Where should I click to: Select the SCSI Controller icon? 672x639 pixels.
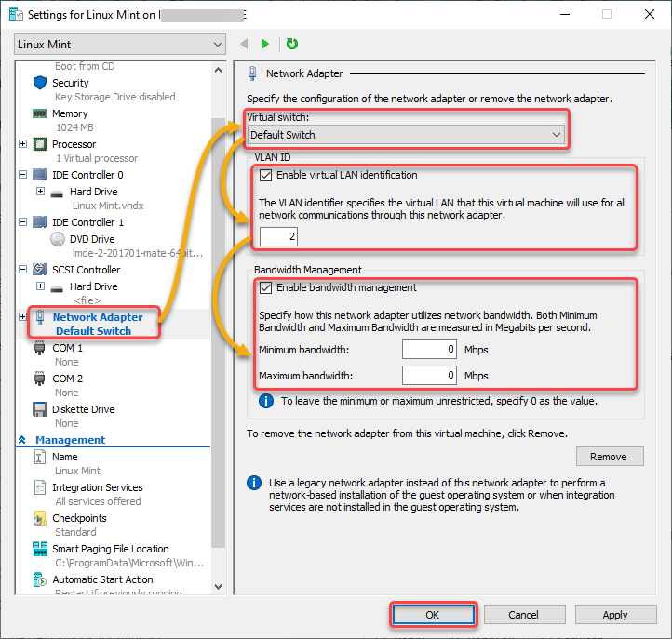[x=40, y=270]
